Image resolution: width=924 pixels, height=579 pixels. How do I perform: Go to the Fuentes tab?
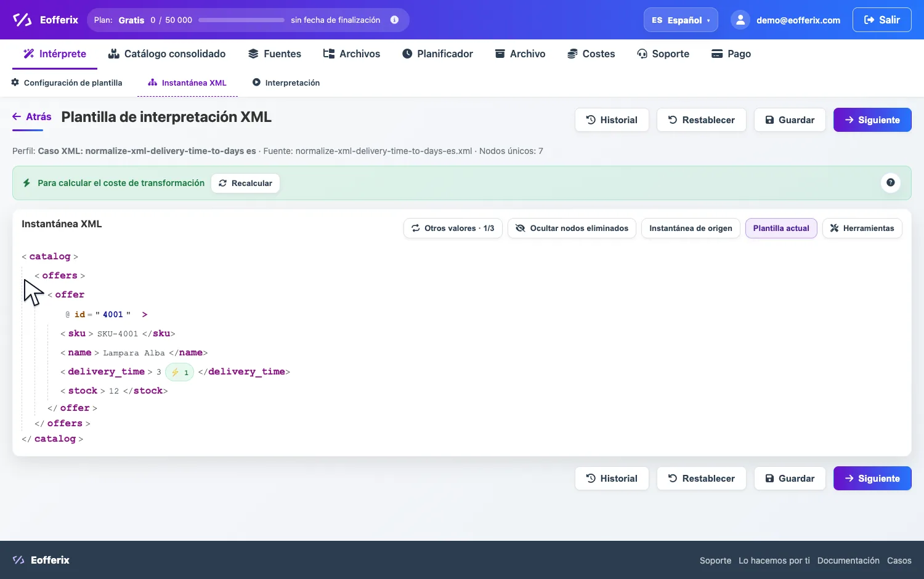point(275,54)
